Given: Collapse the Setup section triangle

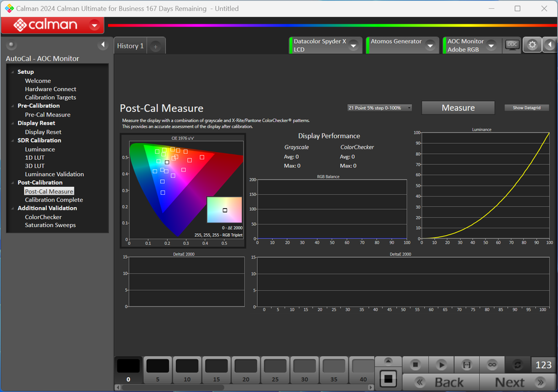Looking at the screenshot, I should (13, 72).
